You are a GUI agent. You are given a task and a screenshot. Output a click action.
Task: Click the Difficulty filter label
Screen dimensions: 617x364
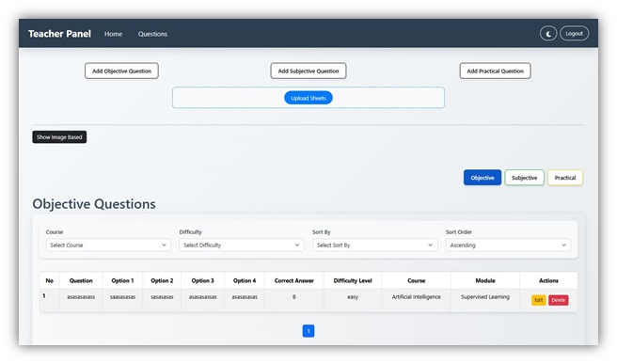click(190, 232)
